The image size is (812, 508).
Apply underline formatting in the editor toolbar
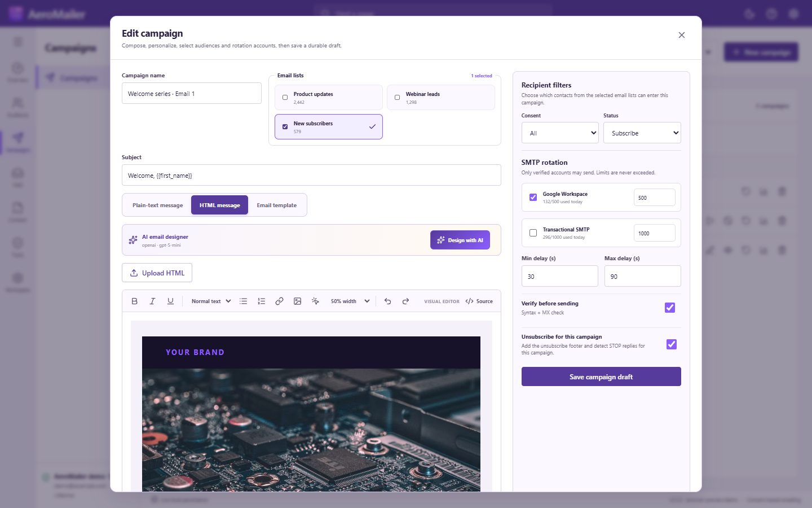(170, 301)
